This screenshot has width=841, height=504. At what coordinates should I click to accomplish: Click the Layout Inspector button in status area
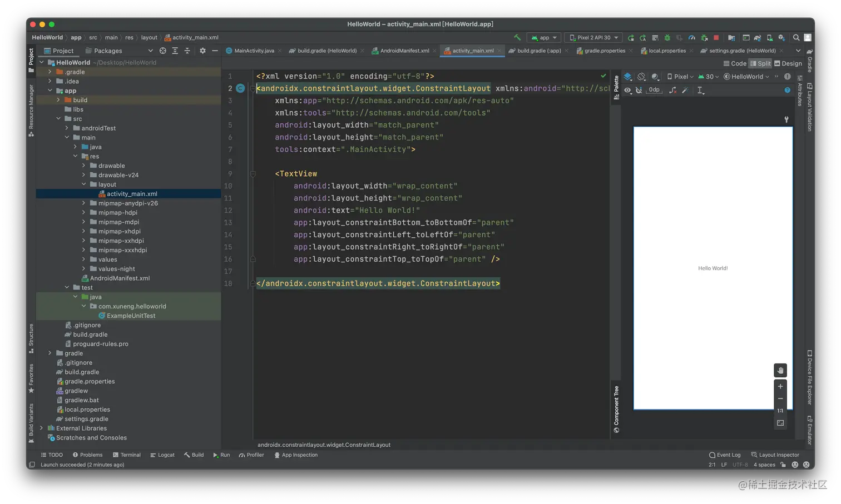pyautogui.click(x=775, y=455)
